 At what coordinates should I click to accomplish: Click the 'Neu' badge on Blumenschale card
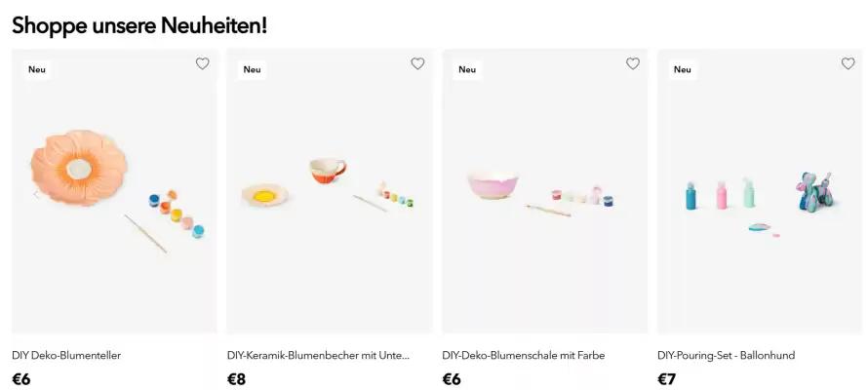coord(467,69)
